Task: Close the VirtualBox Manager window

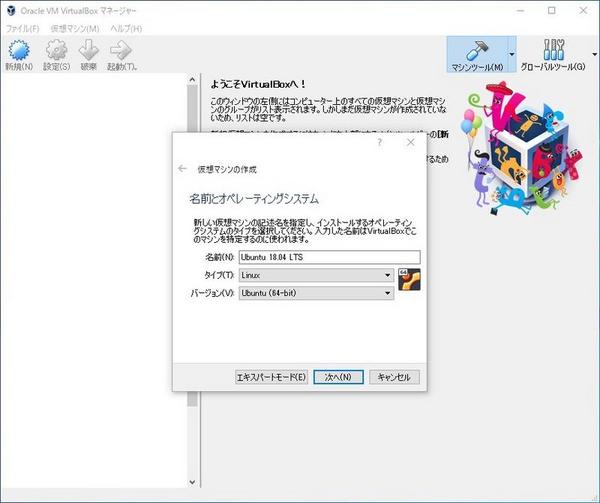Action: click(x=583, y=11)
